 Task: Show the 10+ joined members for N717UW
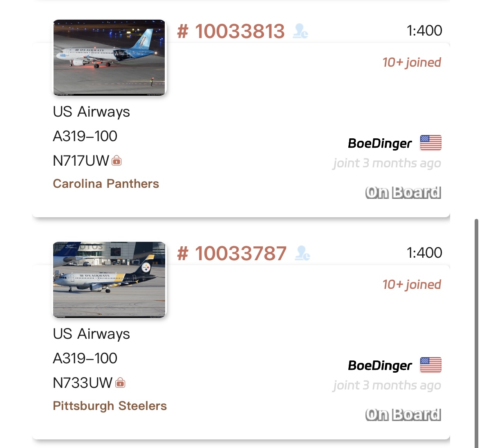[412, 63]
